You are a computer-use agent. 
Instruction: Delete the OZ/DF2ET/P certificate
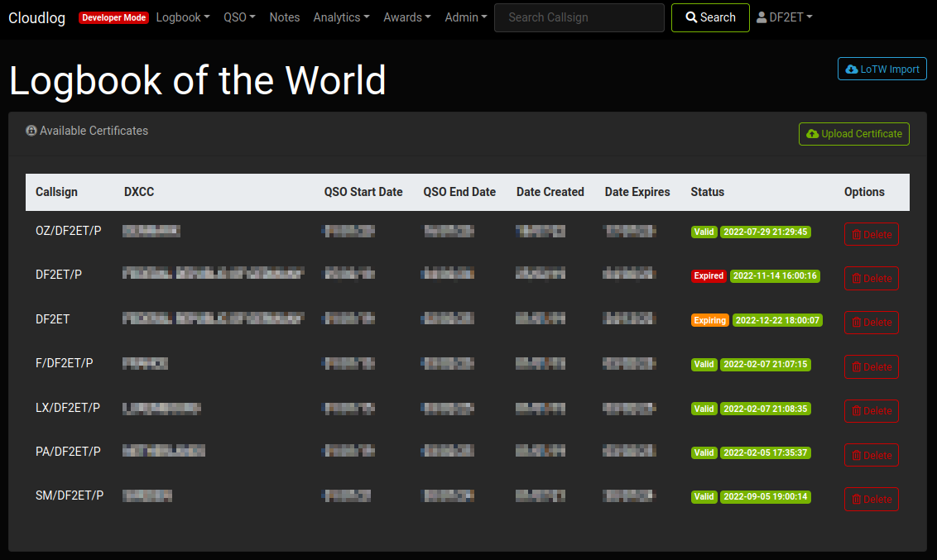(872, 234)
